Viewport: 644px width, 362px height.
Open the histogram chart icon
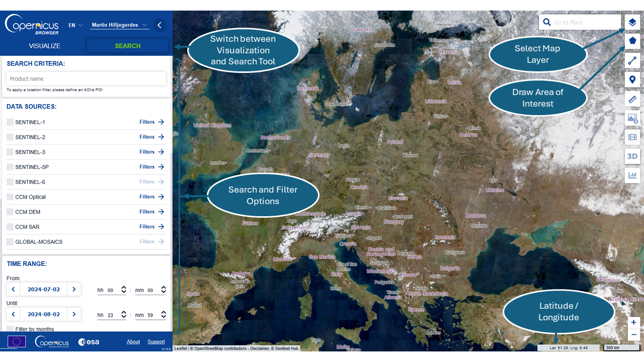(x=632, y=175)
